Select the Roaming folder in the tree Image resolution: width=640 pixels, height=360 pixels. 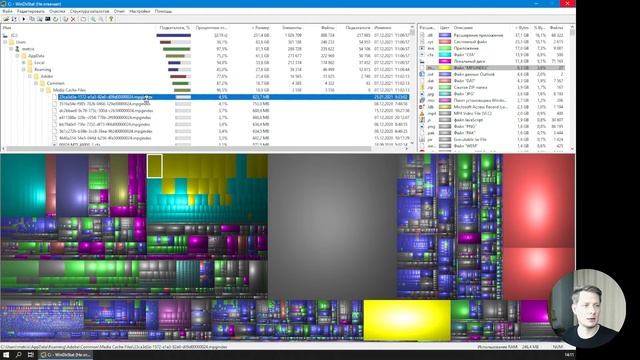(42, 70)
